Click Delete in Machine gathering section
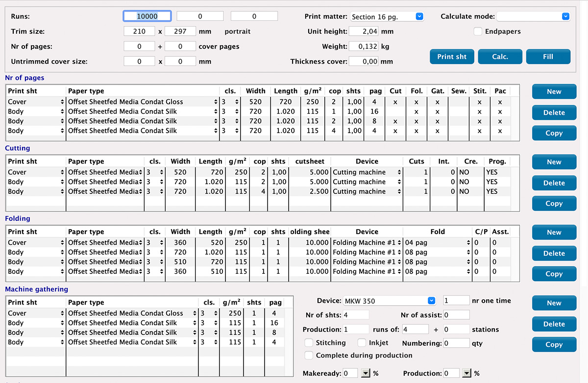The image size is (588, 383). [x=554, y=324]
